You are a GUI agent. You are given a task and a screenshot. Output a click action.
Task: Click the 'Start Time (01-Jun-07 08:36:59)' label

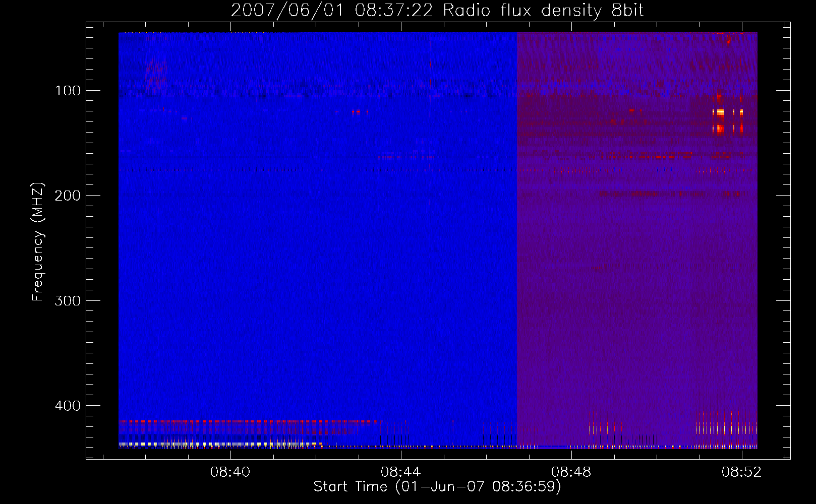437,487
